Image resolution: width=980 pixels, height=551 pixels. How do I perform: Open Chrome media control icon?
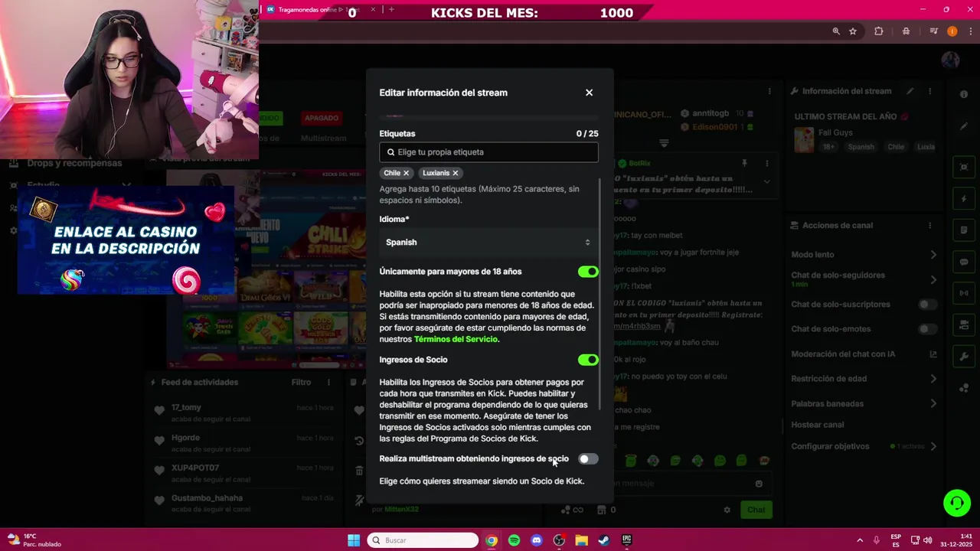coord(933,31)
